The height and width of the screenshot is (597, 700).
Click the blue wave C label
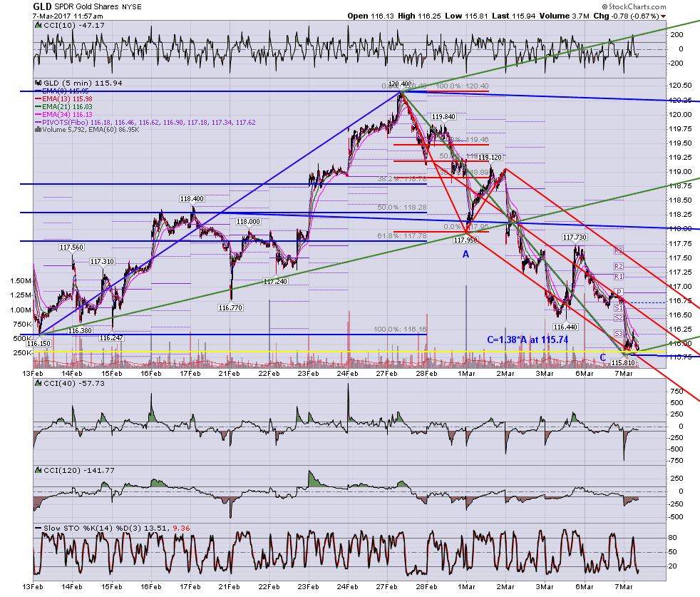pos(602,357)
